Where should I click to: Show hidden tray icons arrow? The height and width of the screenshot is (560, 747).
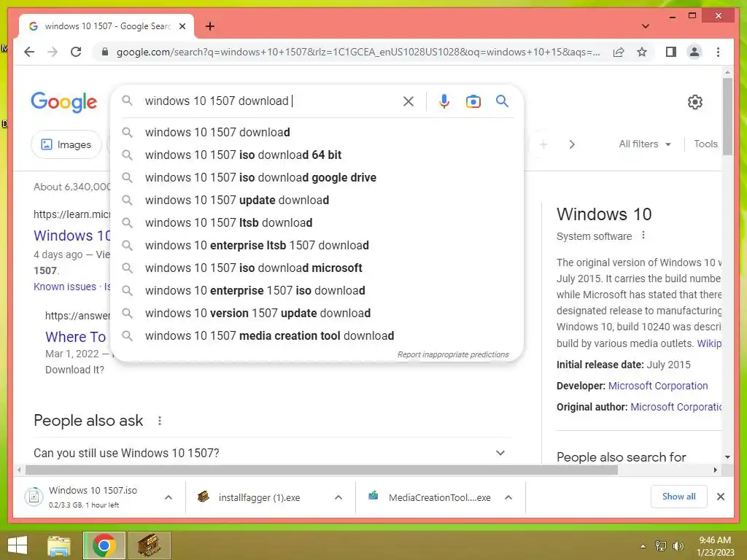(x=643, y=545)
